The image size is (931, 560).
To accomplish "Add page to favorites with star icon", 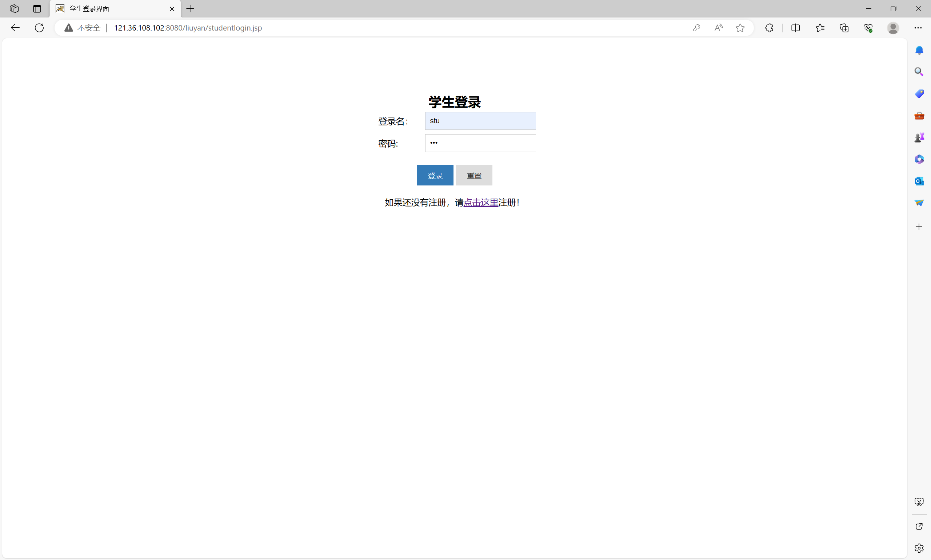I will pyautogui.click(x=740, y=28).
